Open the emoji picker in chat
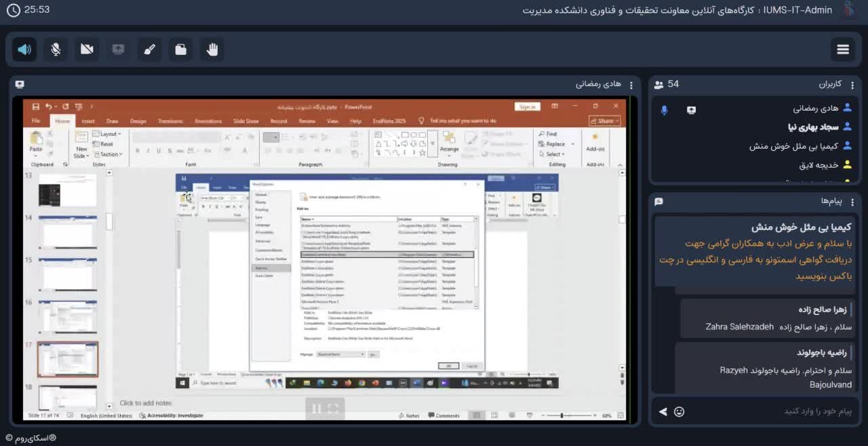868x446 pixels. pyautogui.click(x=679, y=411)
